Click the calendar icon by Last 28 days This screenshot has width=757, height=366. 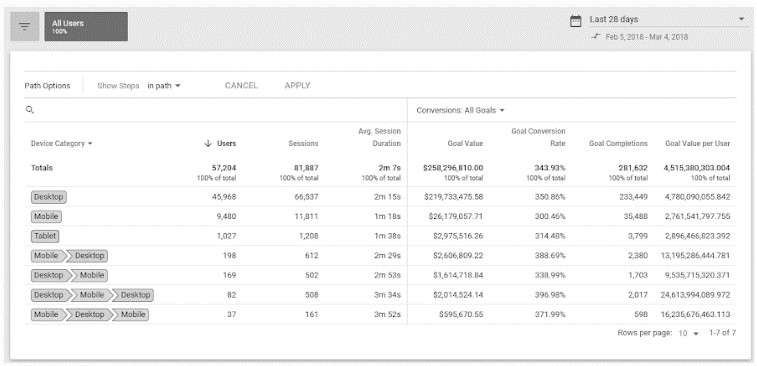coord(575,21)
